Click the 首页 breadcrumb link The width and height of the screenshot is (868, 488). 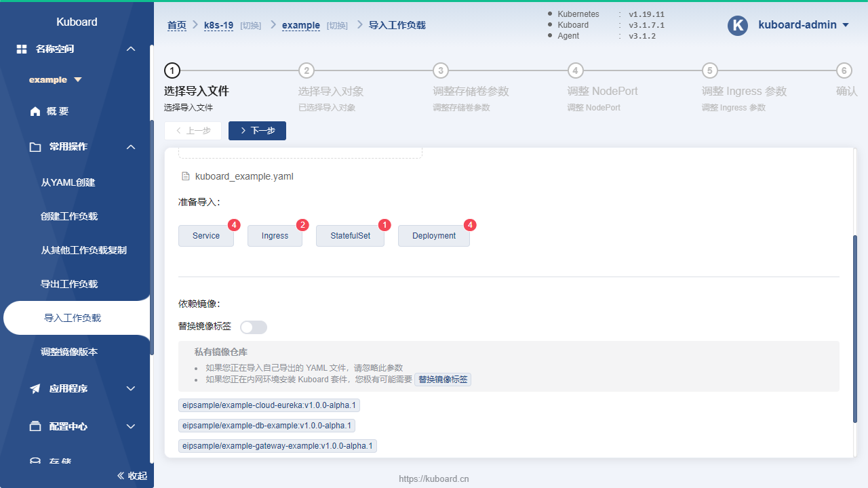coord(177,25)
